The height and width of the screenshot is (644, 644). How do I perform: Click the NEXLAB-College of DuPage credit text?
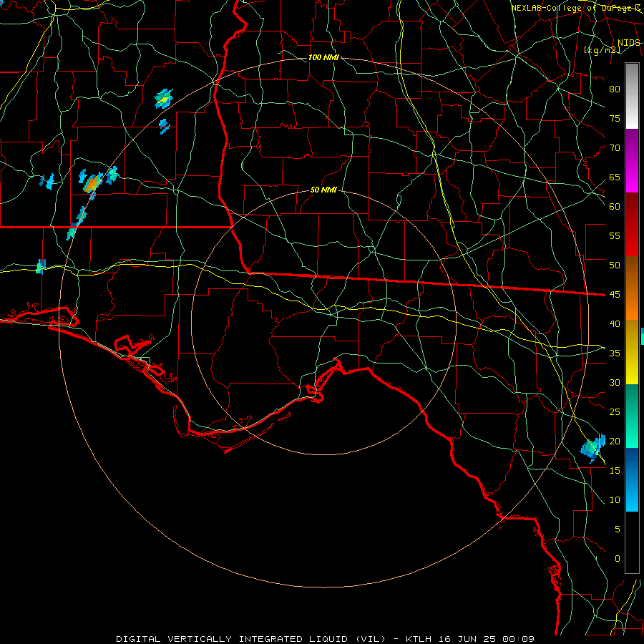point(576,8)
